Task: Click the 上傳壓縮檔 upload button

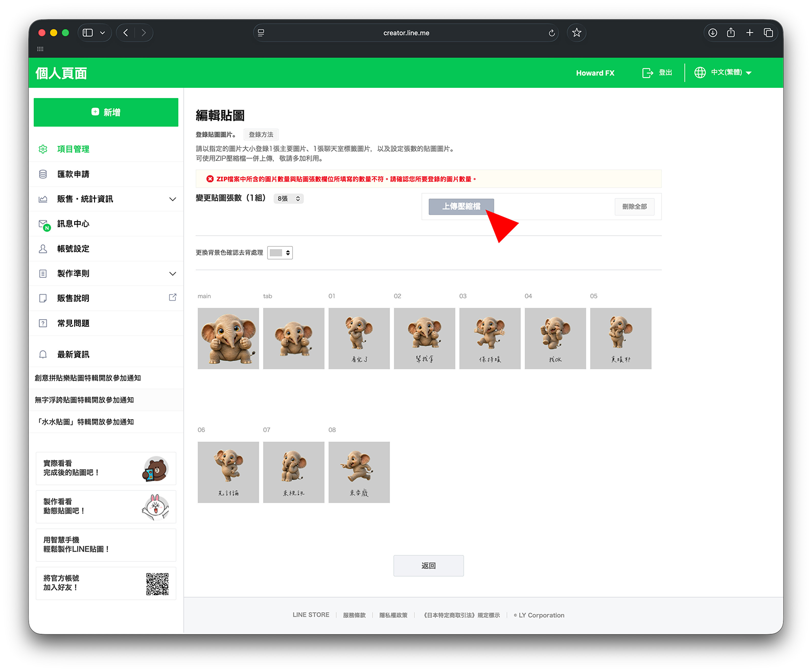Action: [461, 206]
